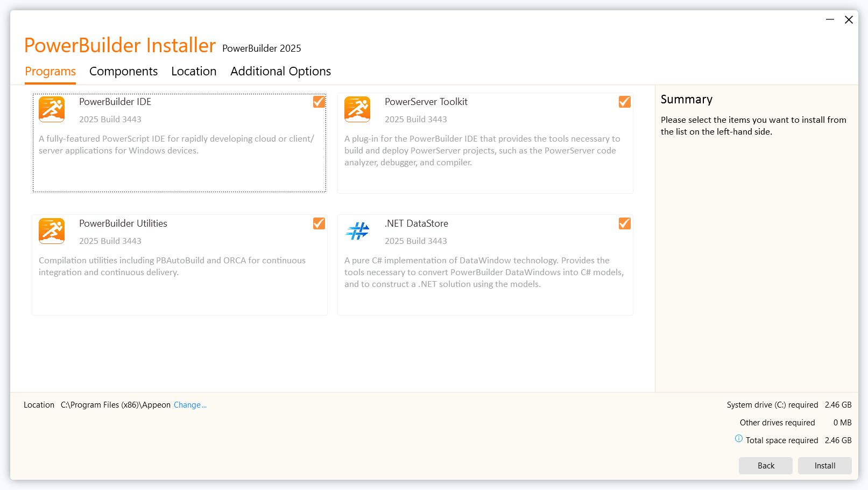The width and height of the screenshot is (868, 490).
Task: Deselect the .NET DataStore checkbox
Action: 625,223
